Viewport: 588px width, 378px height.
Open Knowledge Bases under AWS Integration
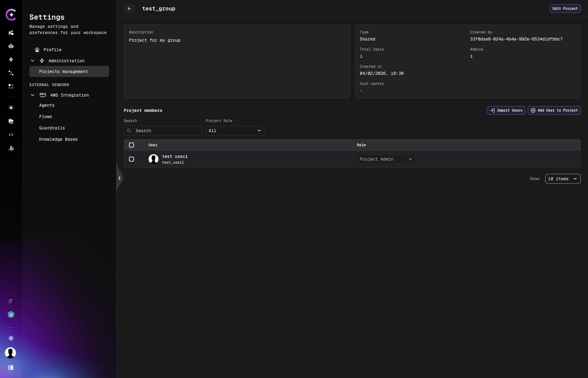coord(58,139)
